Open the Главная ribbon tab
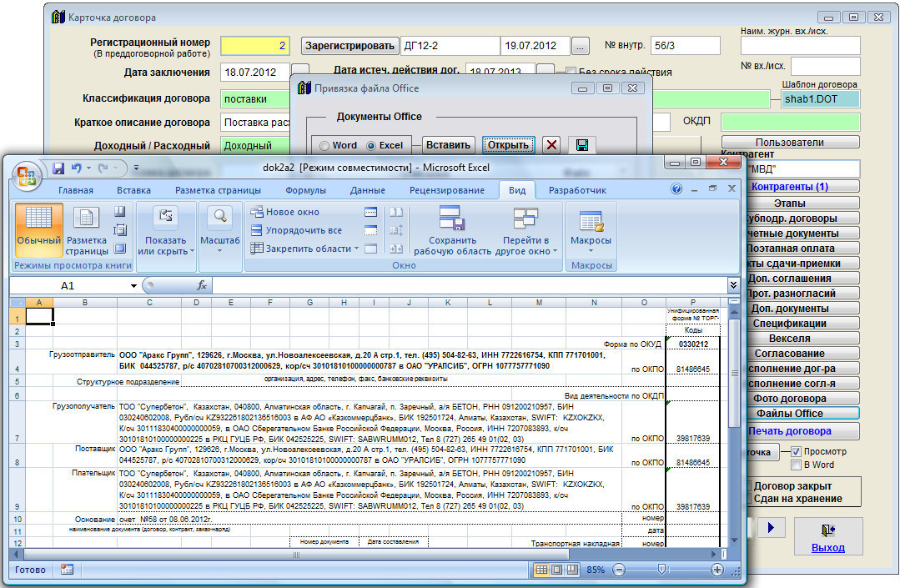 76,190
